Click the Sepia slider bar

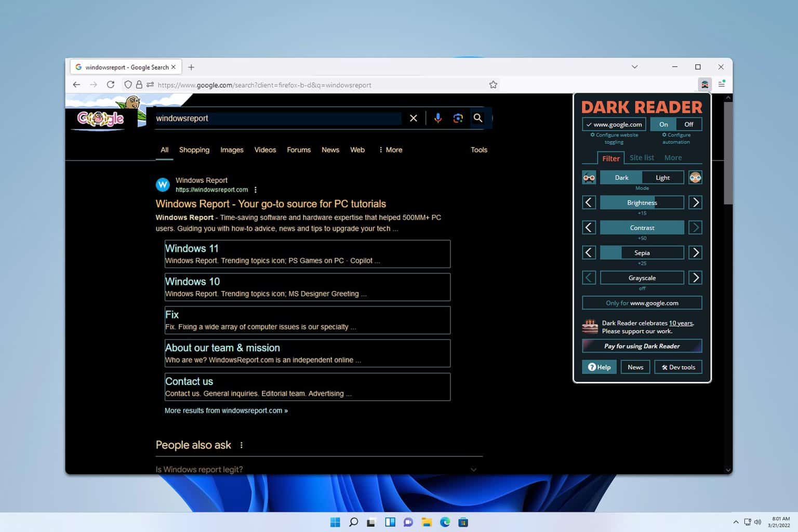[642, 252]
